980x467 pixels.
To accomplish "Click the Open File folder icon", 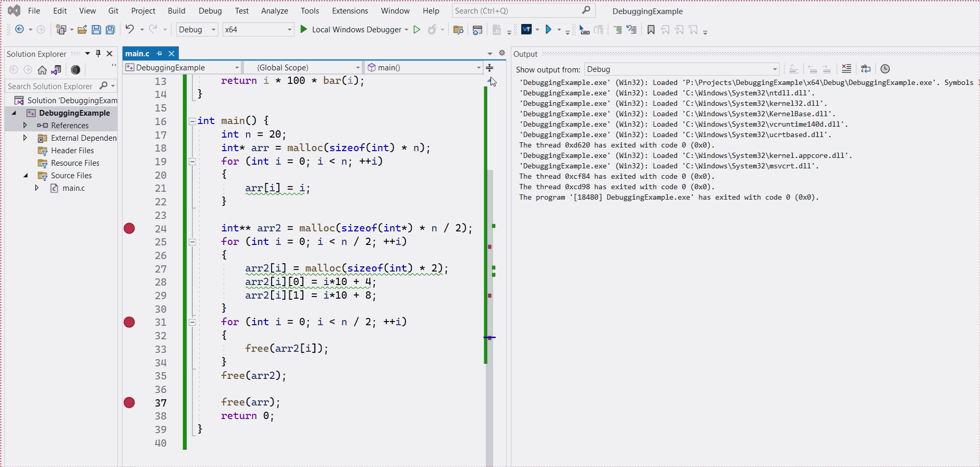I will tap(82, 30).
